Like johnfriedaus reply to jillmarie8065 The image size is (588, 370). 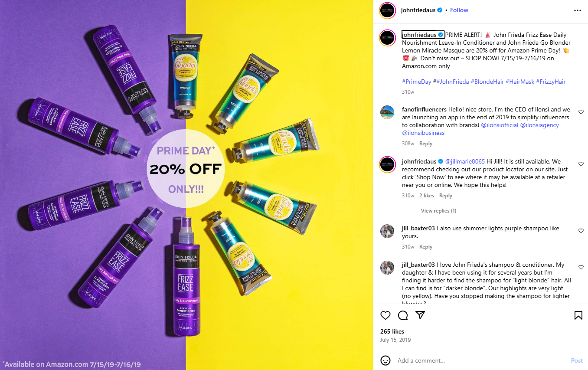(x=581, y=164)
